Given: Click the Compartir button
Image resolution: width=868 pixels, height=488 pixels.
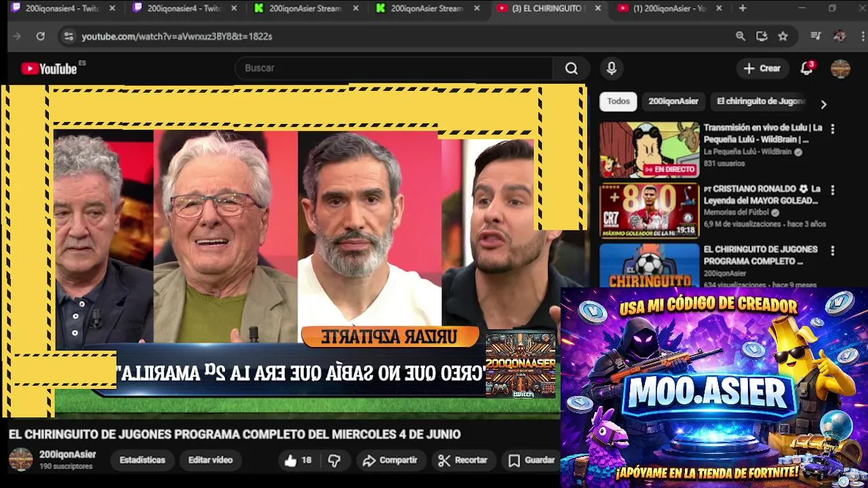Looking at the screenshot, I should click(390, 460).
